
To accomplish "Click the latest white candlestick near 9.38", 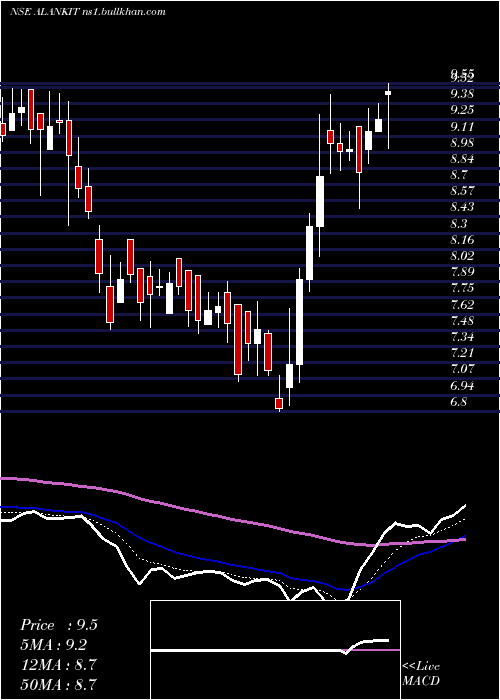I will 388,93.
